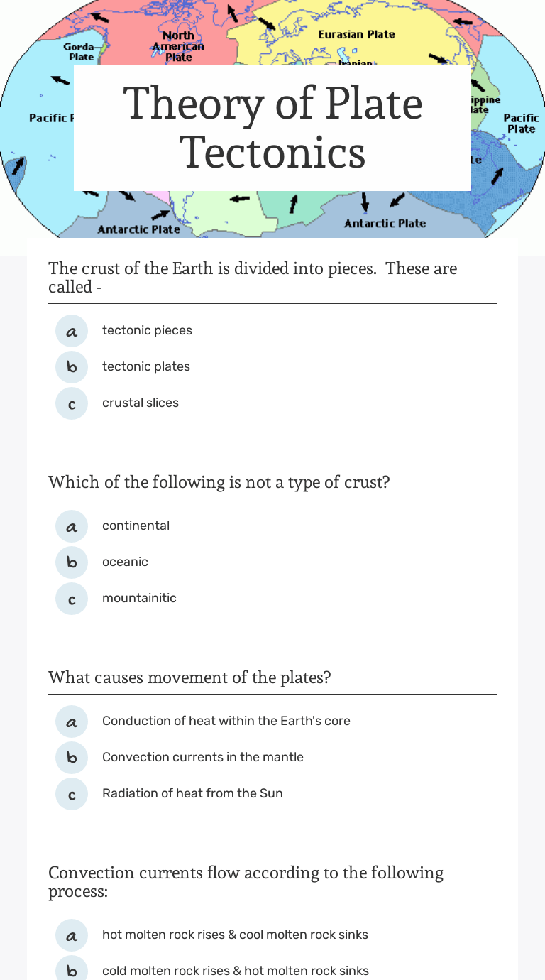The width and height of the screenshot is (545, 980).
Task: Click the 'c' circle next to crustal slices
Action: coord(72,403)
